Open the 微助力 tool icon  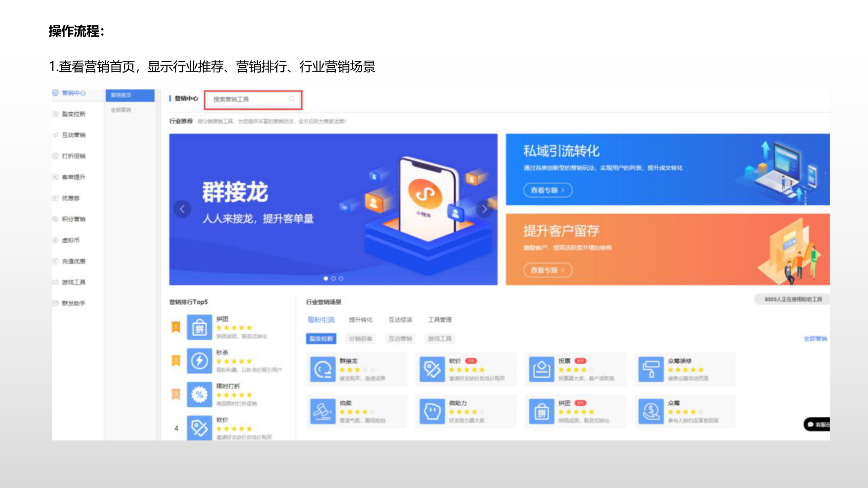click(x=432, y=411)
